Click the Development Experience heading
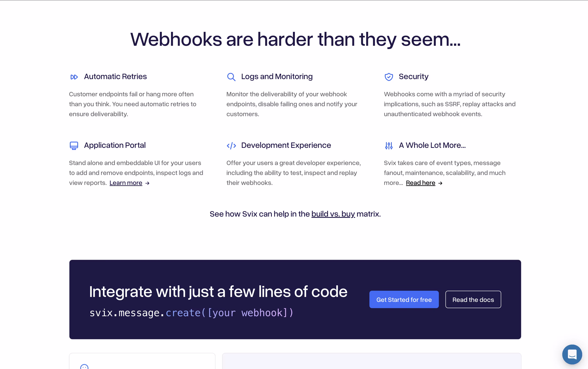The width and height of the screenshot is (588, 369). pos(286,145)
